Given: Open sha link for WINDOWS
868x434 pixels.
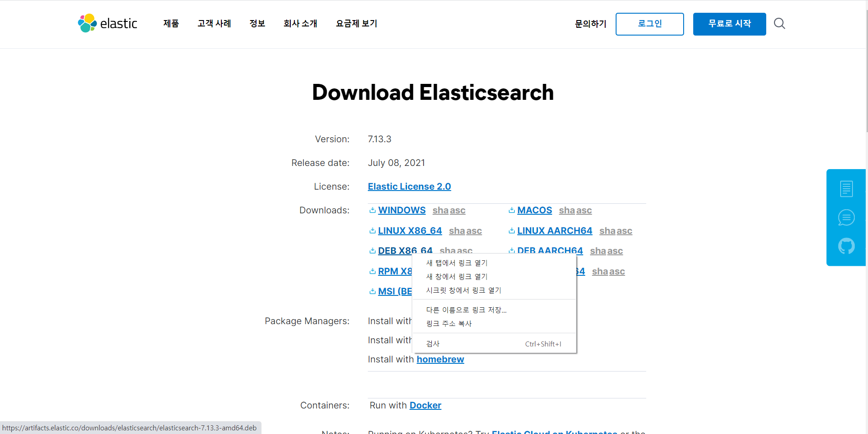Looking at the screenshot, I should tap(440, 210).
